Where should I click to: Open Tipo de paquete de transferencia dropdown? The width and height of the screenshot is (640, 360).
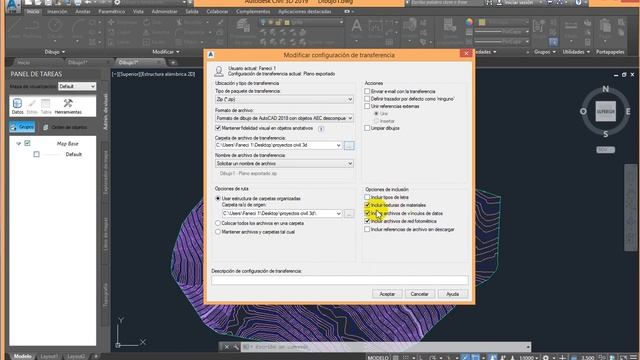(284, 99)
